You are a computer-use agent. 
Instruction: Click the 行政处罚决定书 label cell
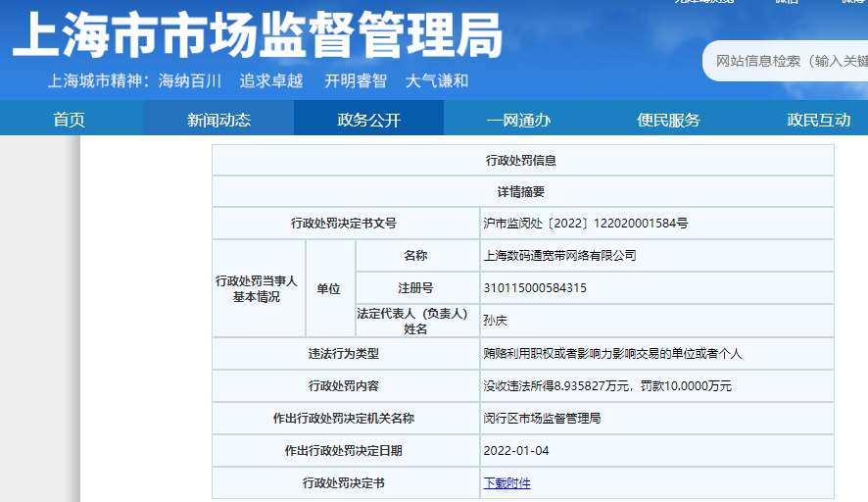click(346, 483)
